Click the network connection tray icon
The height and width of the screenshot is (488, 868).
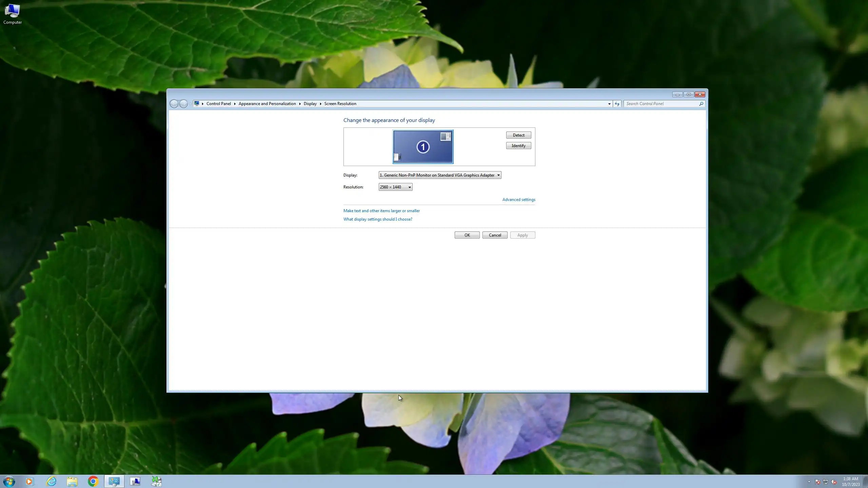826,482
